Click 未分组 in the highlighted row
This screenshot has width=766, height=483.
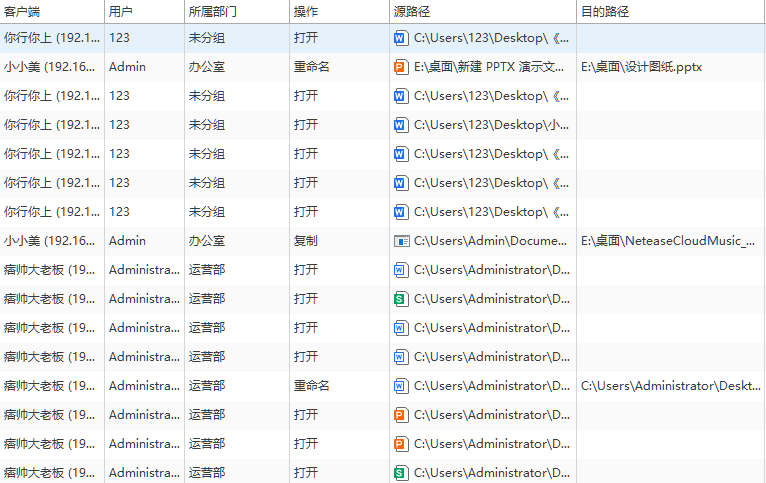pos(207,38)
